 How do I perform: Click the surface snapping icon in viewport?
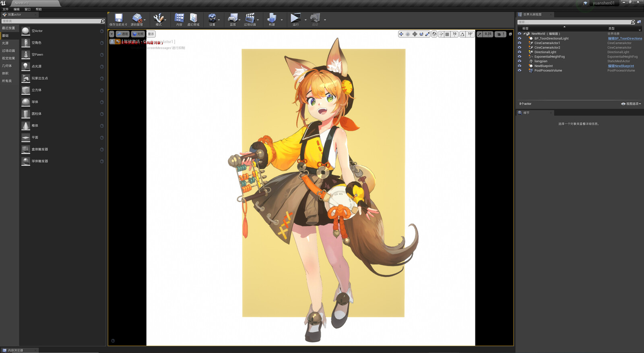(x=441, y=34)
